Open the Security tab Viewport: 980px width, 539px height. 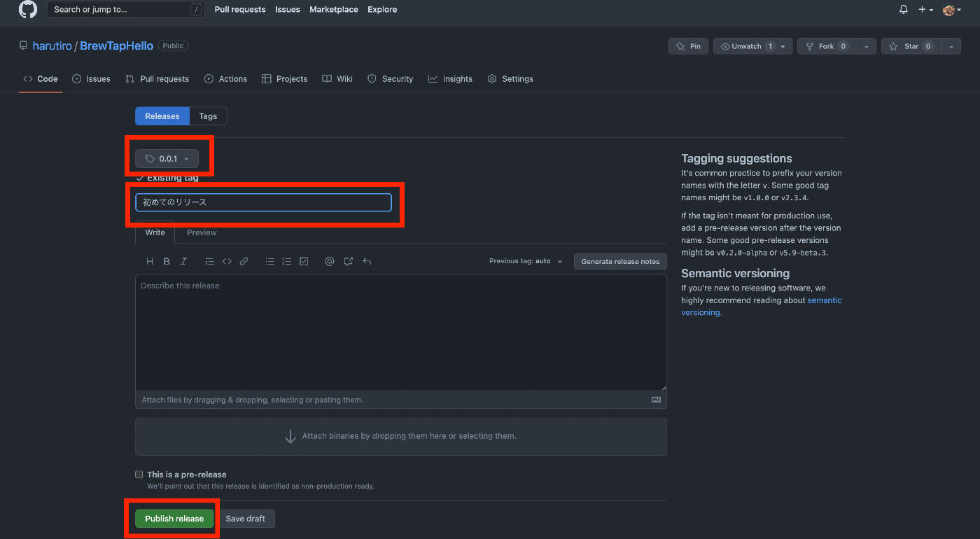(x=391, y=79)
